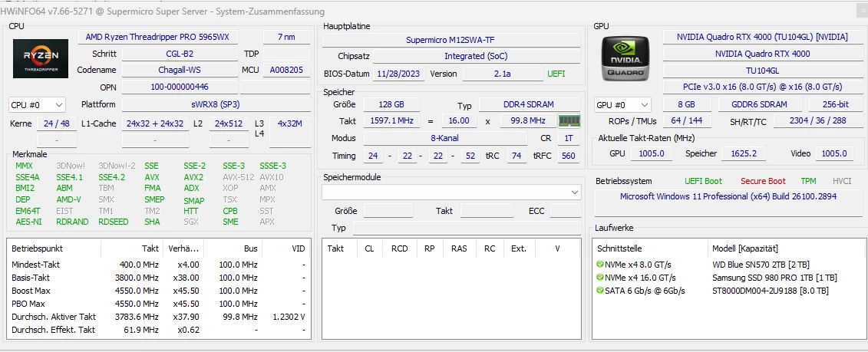
Task: Open the CPU #0 selector dropdown
Action: coord(37,104)
